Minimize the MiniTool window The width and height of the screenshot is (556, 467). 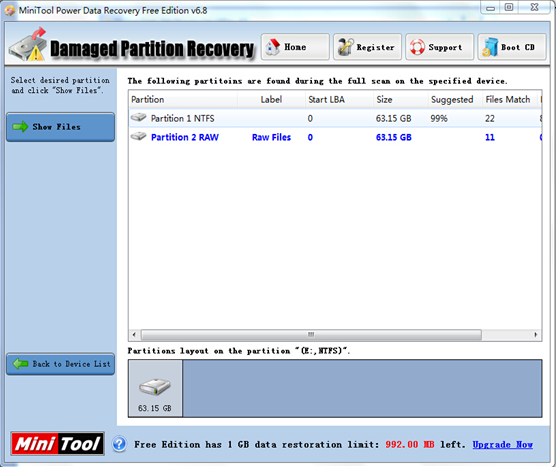coord(490,8)
